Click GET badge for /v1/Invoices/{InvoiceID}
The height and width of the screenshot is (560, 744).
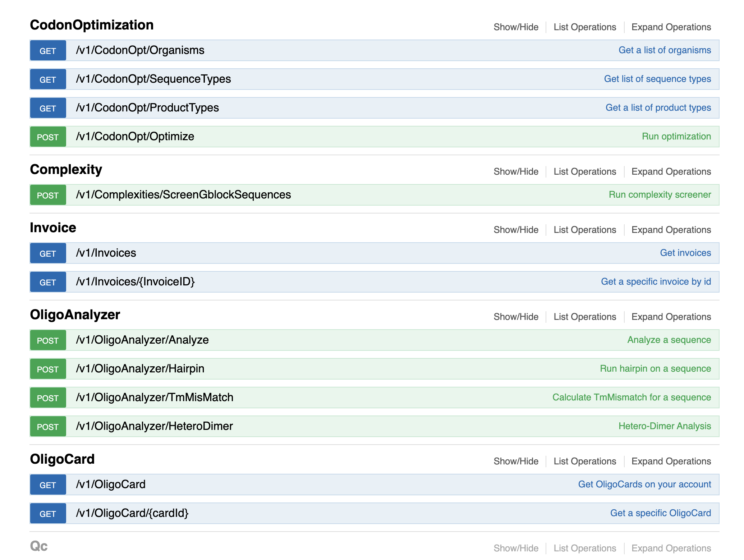48,282
